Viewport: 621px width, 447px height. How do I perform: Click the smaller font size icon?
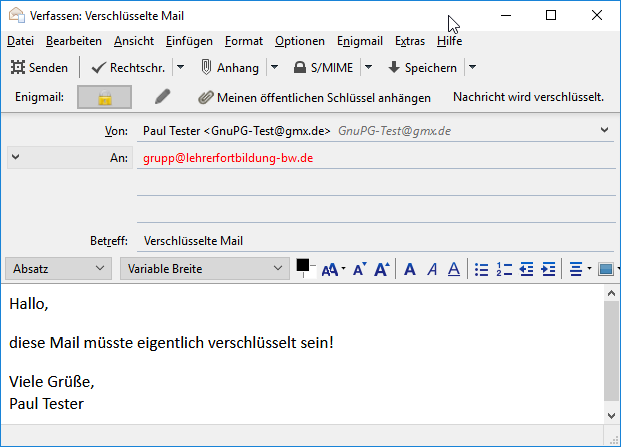tap(360, 269)
